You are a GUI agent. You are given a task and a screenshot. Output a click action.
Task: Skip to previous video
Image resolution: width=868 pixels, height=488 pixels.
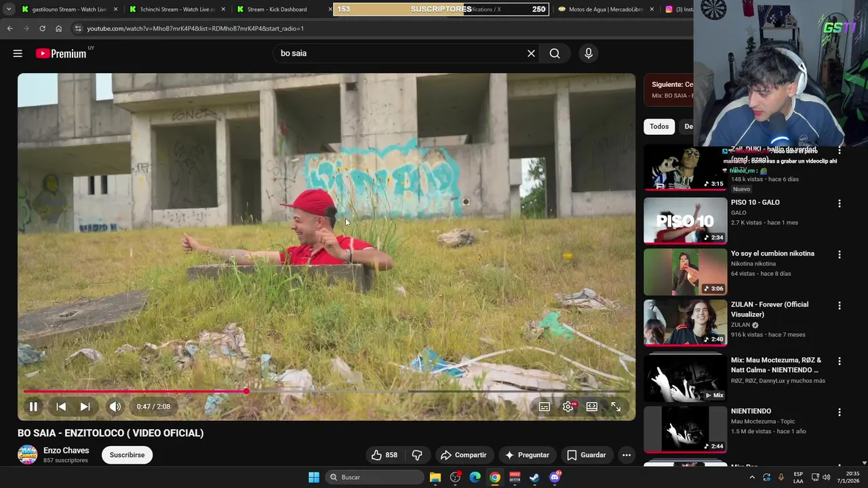61,407
